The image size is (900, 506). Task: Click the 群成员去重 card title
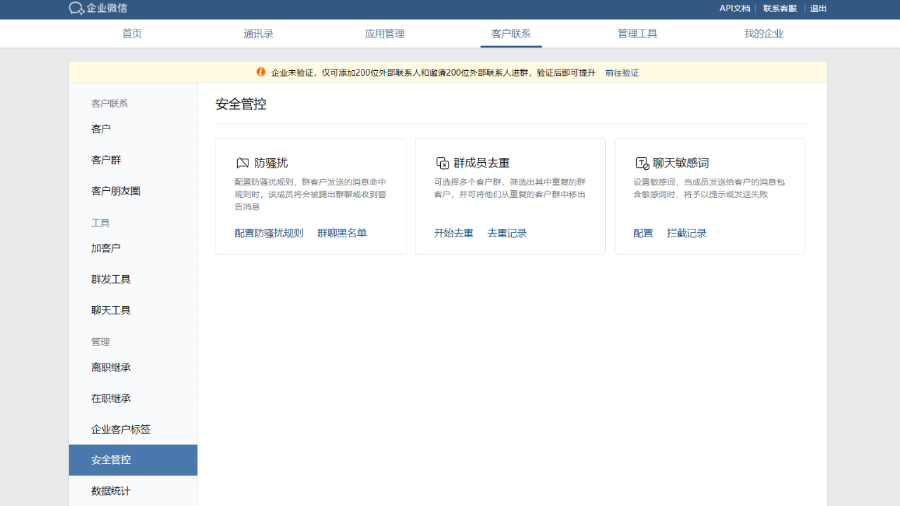(482, 163)
